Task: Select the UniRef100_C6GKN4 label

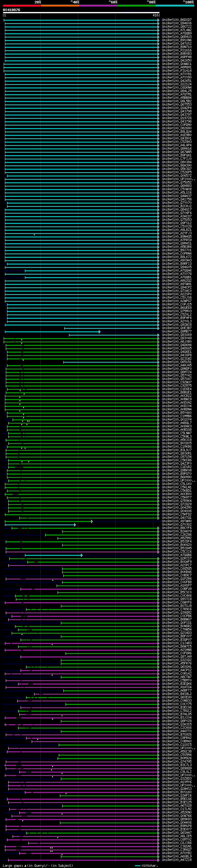Action: [x=177, y=88]
